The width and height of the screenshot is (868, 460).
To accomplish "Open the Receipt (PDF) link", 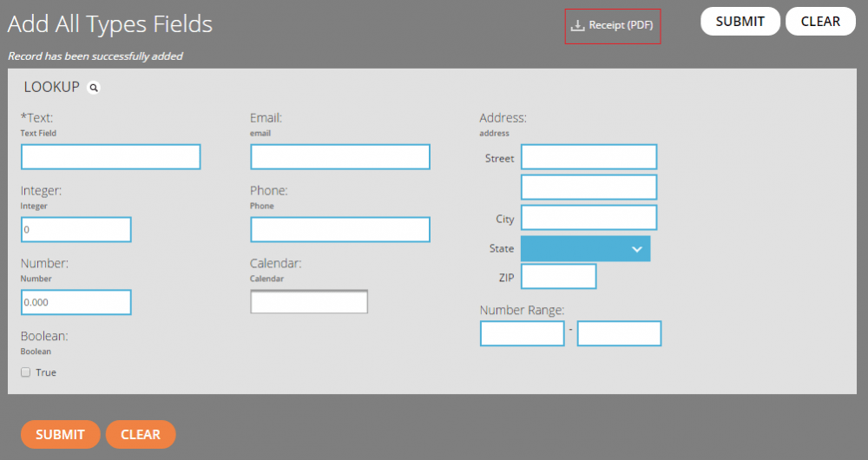I will (x=612, y=25).
